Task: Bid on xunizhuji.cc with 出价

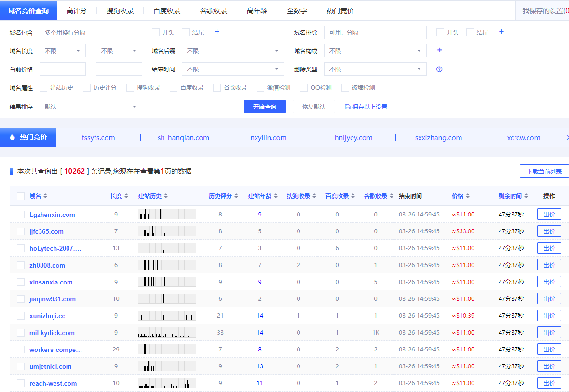Action: click(549, 315)
